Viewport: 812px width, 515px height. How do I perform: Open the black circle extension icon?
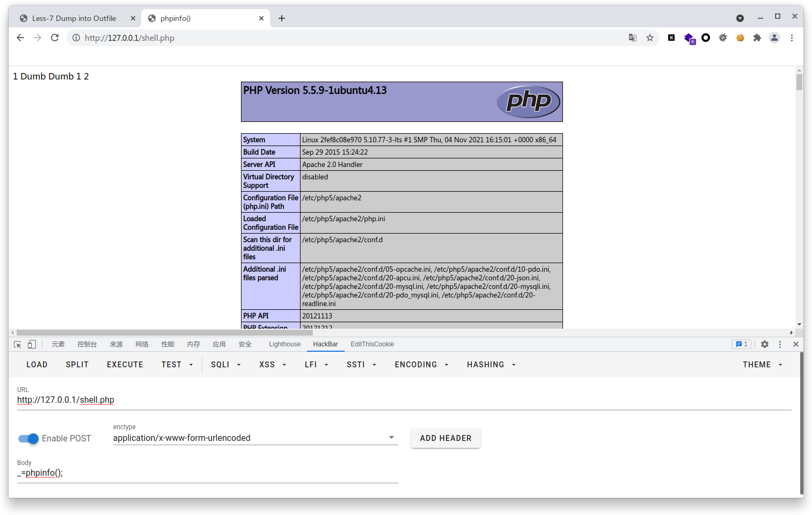pos(706,38)
